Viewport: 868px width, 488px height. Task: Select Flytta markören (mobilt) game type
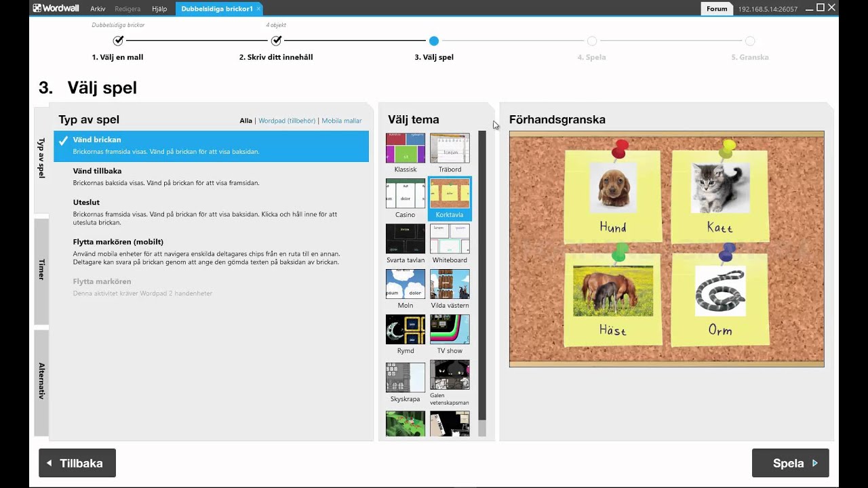pyautogui.click(x=212, y=251)
